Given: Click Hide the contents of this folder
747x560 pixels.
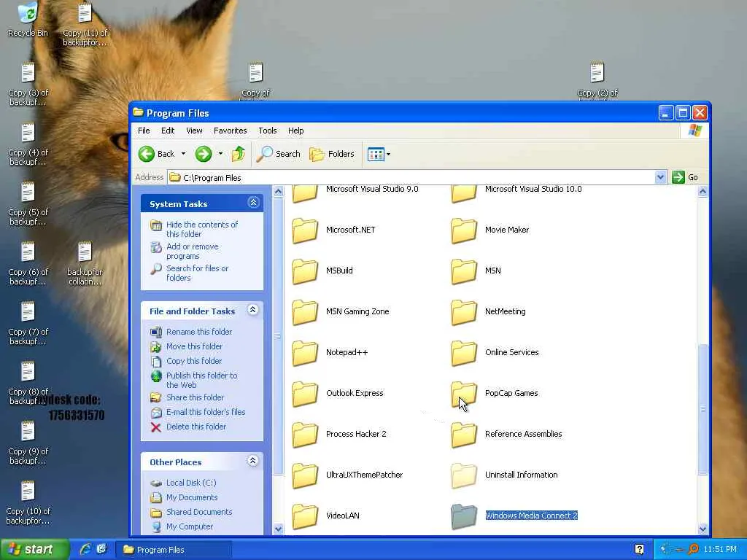Looking at the screenshot, I should pos(202,229).
